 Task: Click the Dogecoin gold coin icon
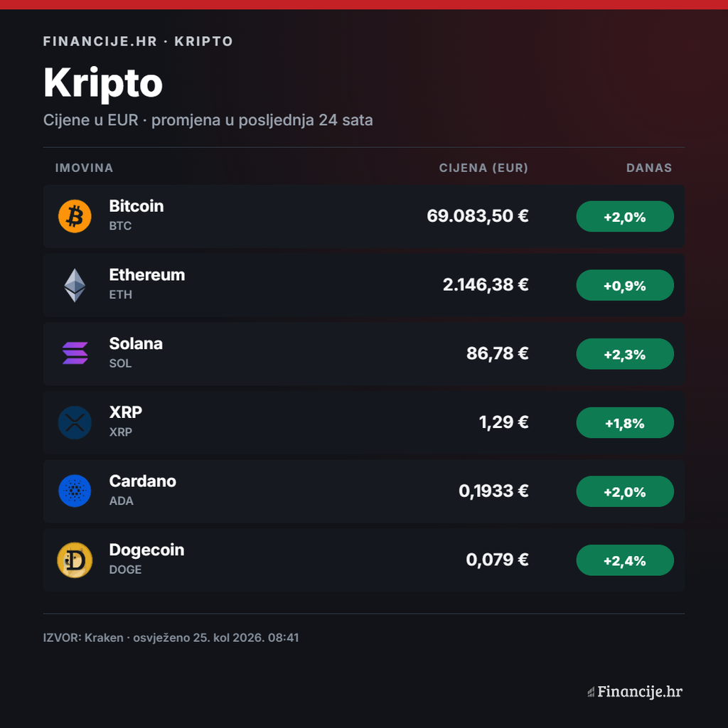tap(75, 560)
